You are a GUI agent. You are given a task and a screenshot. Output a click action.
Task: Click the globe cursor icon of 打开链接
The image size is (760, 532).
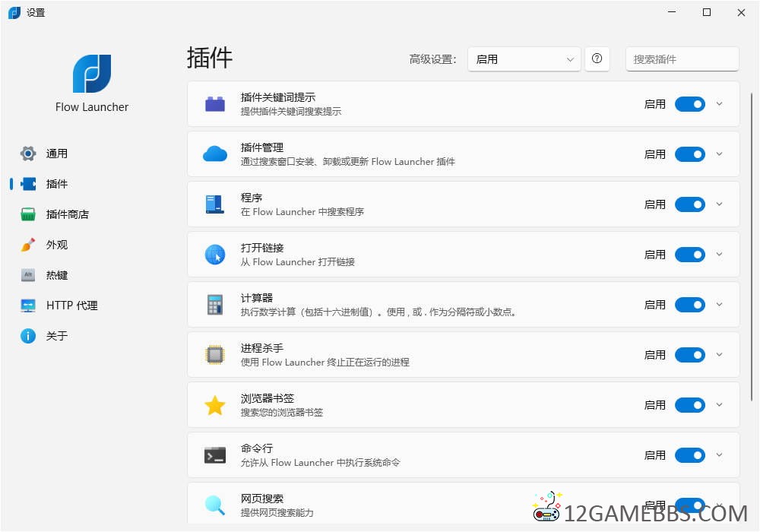tap(215, 255)
